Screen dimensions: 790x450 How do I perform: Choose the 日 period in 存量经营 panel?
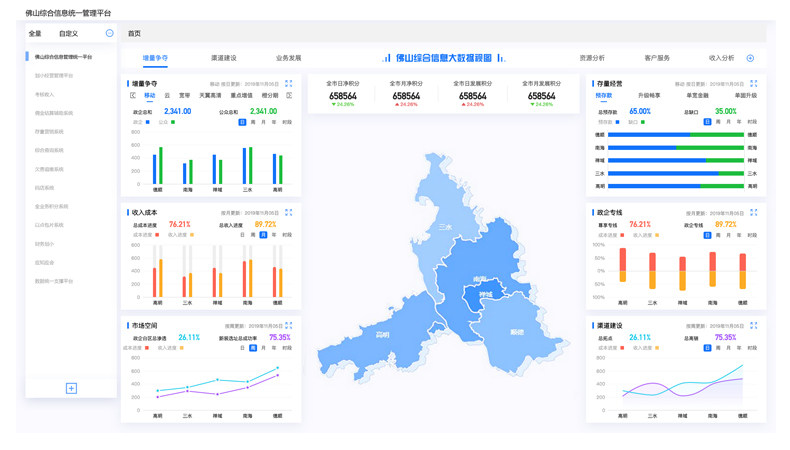[707, 122]
